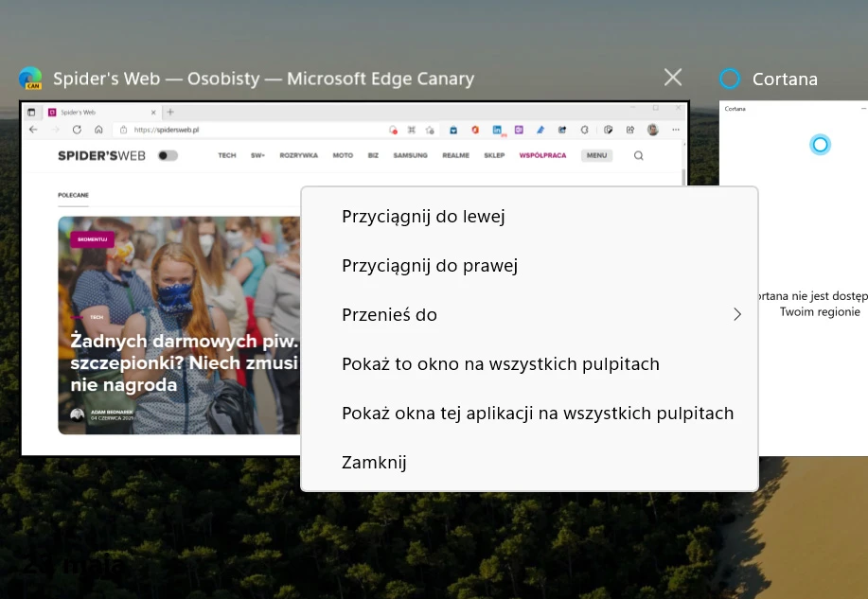
Task: Go back with the browser back arrow
Action: [x=33, y=130]
